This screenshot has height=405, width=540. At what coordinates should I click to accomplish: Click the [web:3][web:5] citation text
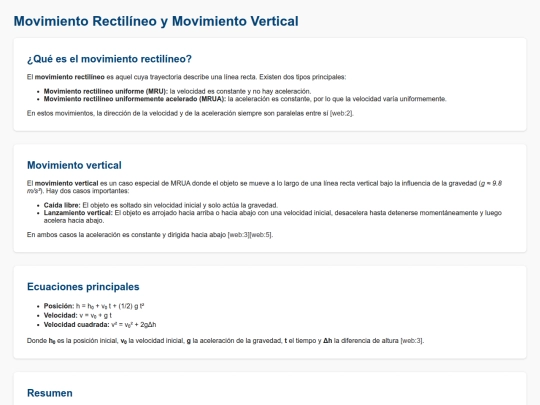click(x=250, y=235)
